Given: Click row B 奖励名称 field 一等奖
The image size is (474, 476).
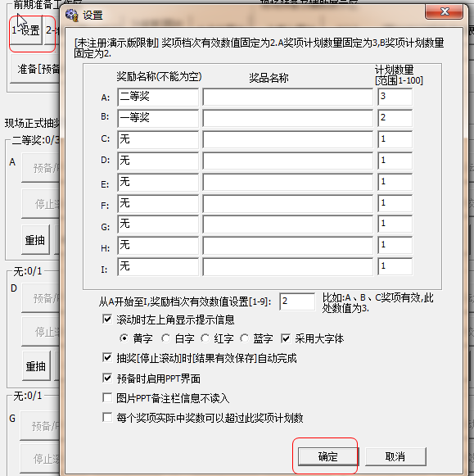Looking at the screenshot, I should point(158,118).
